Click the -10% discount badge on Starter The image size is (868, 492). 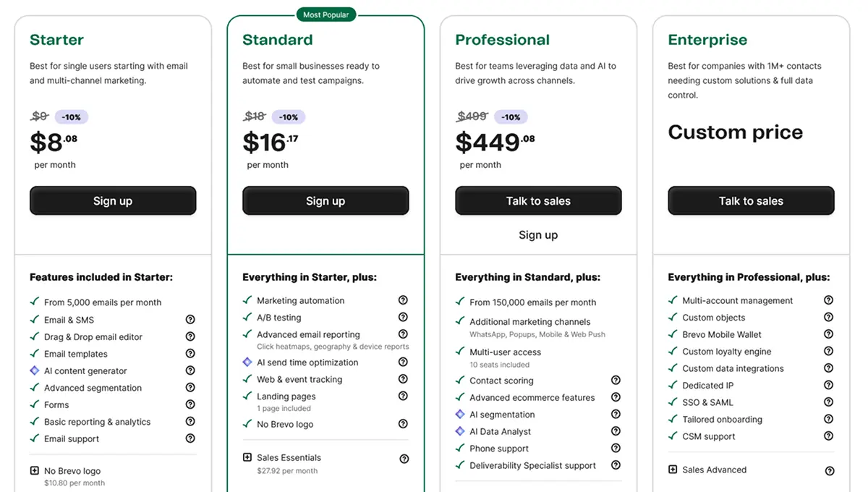[x=72, y=116]
